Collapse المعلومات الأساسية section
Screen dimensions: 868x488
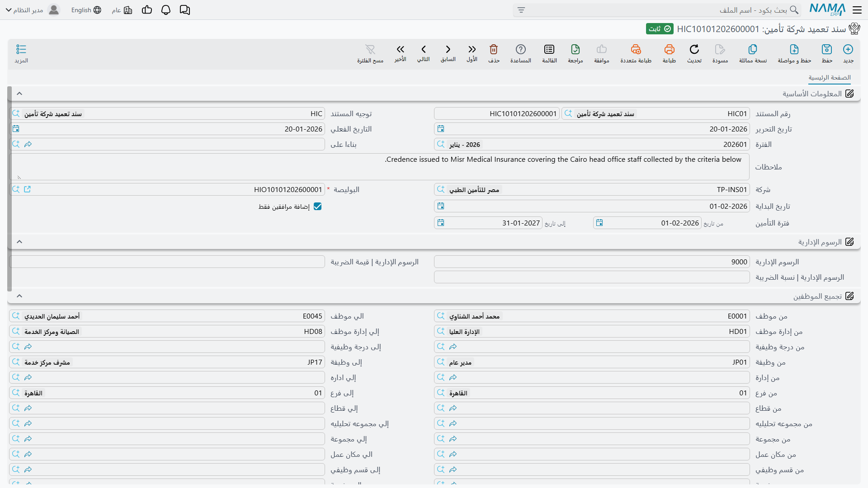(x=19, y=94)
